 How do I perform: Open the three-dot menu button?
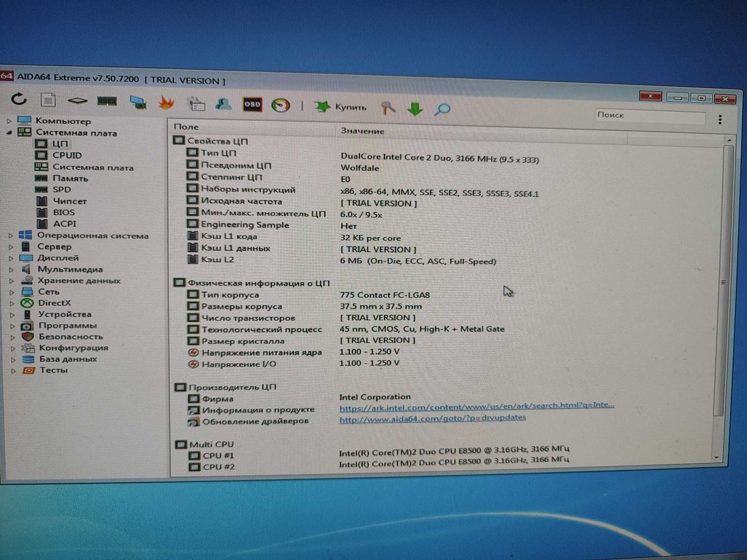(x=720, y=119)
